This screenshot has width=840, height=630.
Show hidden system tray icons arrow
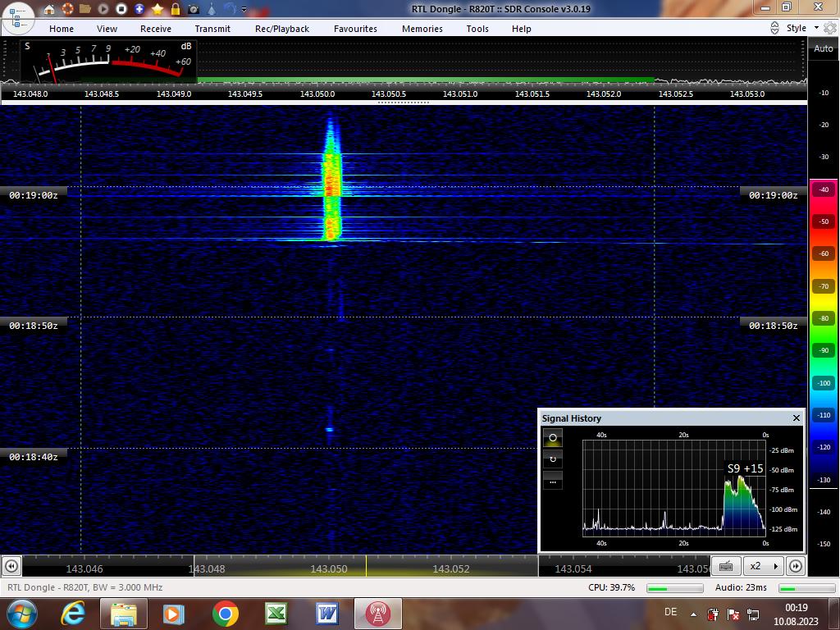[x=693, y=614]
